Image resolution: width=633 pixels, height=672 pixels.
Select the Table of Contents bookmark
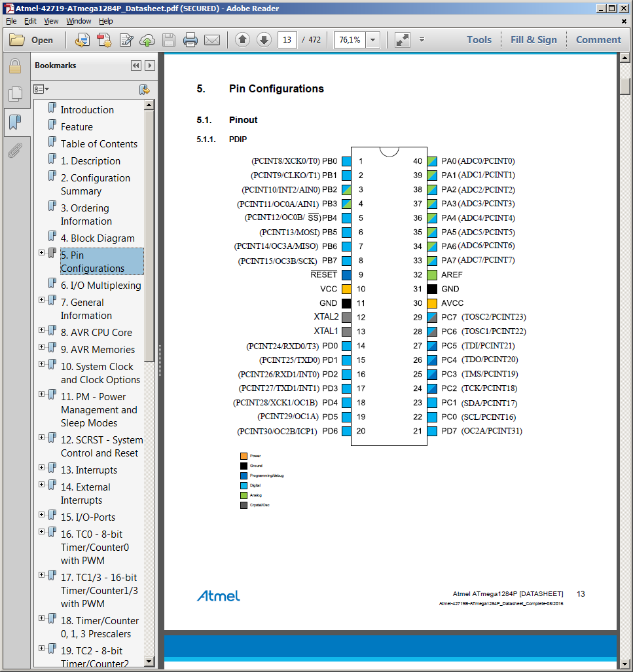99,144
